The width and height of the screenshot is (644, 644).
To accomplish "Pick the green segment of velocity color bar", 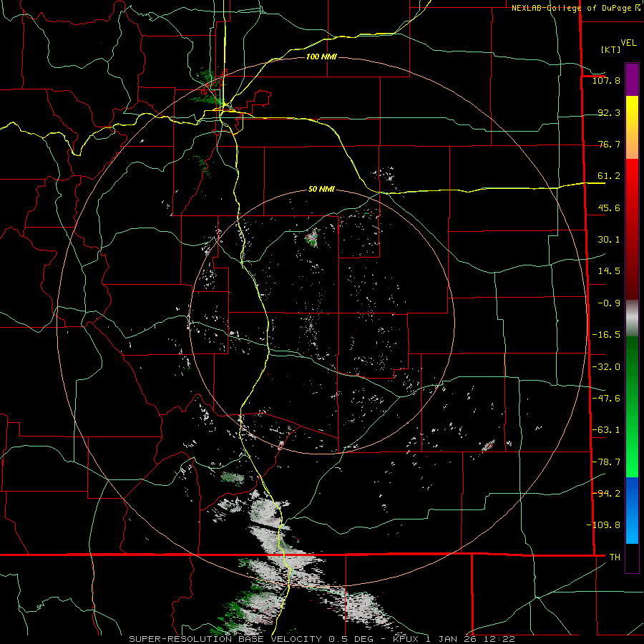I will click(x=632, y=406).
